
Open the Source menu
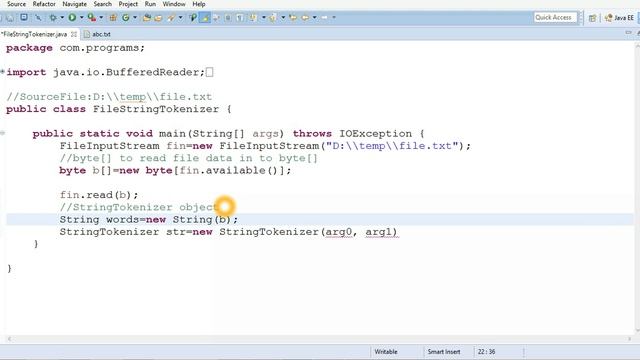click(x=16, y=4)
